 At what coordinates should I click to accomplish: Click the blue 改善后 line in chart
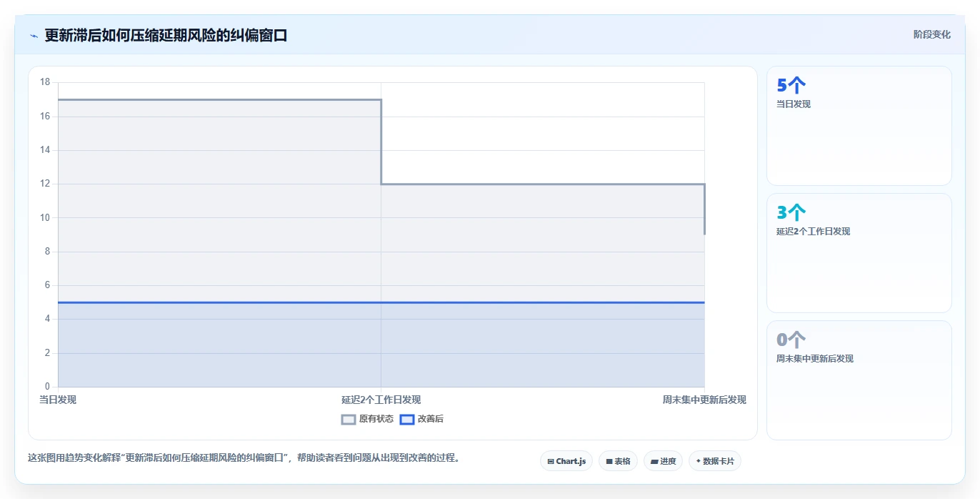coord(381,302)
